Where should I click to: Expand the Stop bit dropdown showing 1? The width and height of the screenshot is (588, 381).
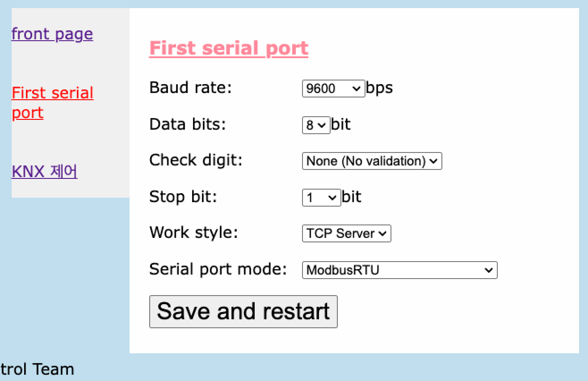(x=321, y=198)
